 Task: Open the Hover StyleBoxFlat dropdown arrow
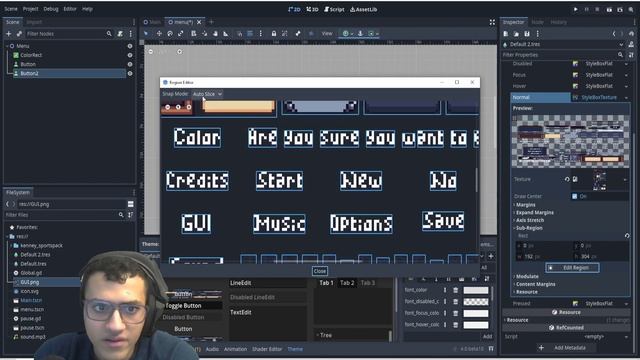pos(626,86)
